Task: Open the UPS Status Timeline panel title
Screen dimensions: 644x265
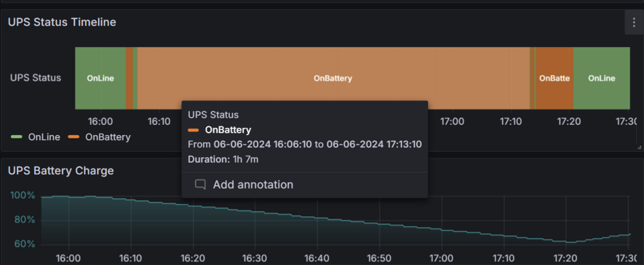Action: pos(62,22)
